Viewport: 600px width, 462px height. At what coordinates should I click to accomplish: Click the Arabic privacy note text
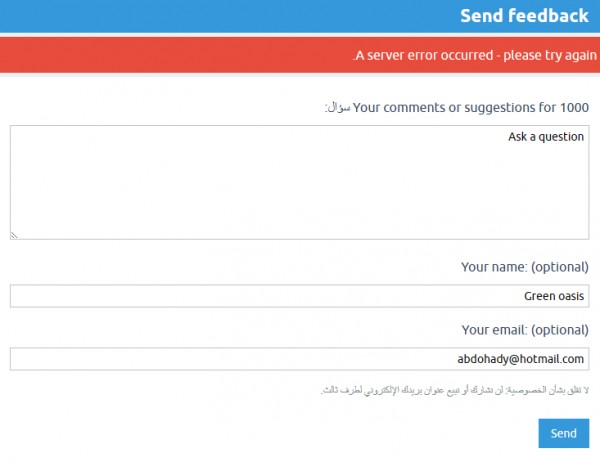[455, 389]
